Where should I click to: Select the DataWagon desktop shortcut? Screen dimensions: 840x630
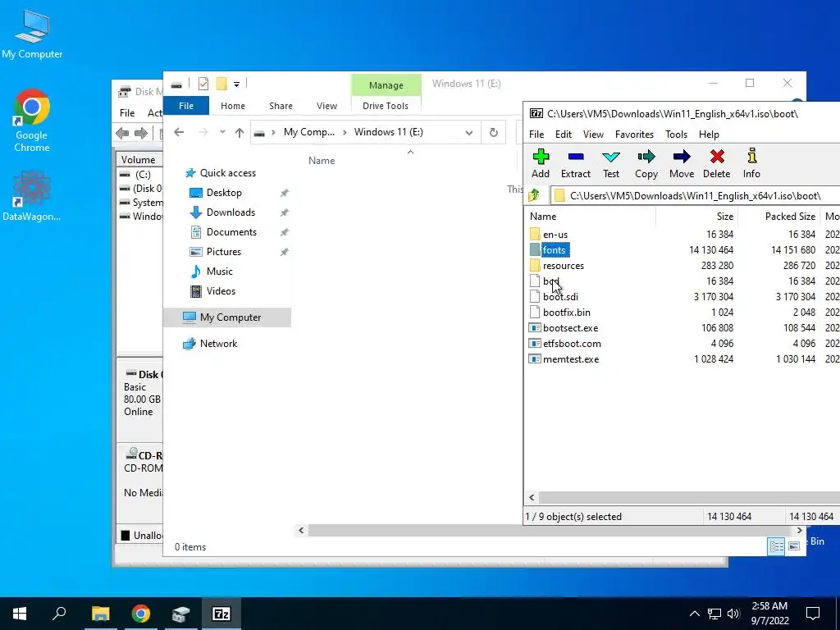coord(32,196)
